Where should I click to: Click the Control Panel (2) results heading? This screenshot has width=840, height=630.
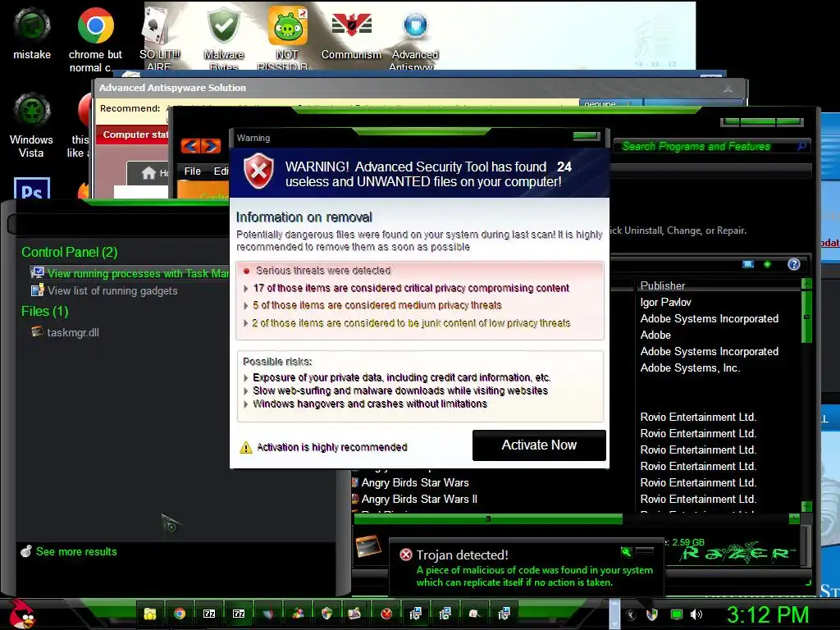[69, 253]
